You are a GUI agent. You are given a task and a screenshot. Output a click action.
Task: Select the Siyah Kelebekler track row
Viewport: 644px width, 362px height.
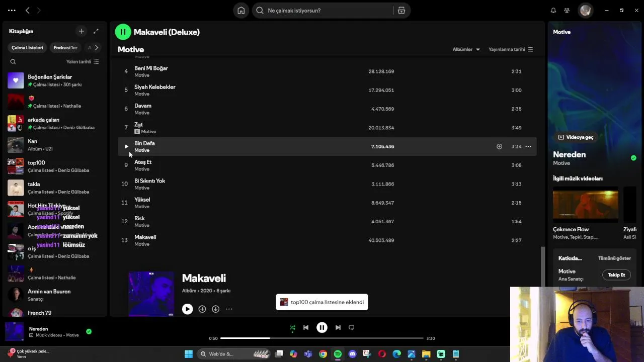tap(327, 90)
